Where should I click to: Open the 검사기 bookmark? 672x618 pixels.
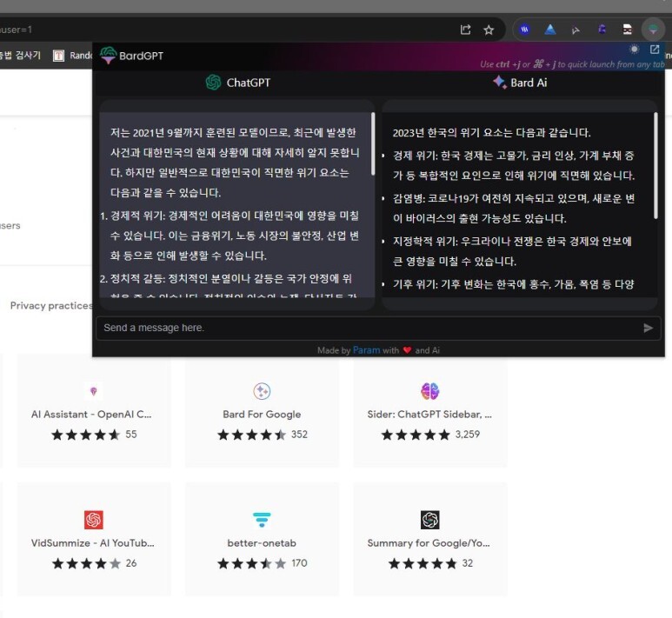click(x=20, y=56)
